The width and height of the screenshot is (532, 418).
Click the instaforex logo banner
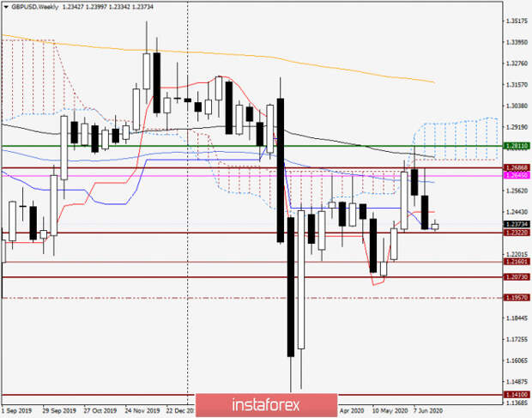click(x=266, y=405)
